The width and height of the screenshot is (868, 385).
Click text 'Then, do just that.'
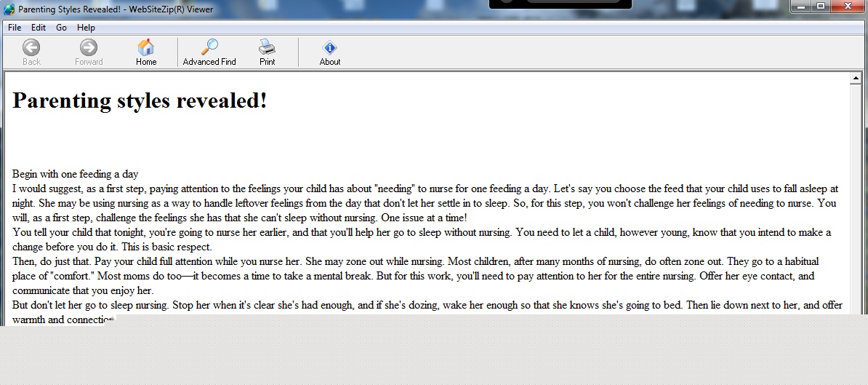click(52, 261)
